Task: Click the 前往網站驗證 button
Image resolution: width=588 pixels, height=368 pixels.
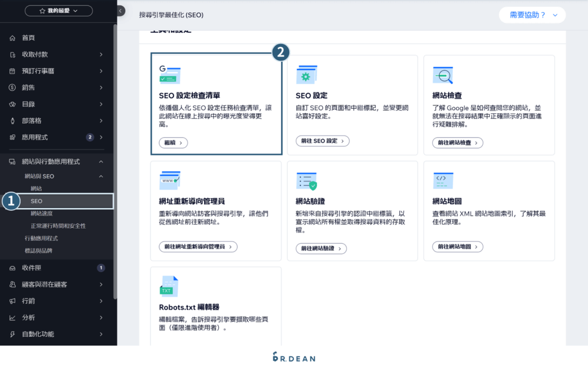Action: point(321,248)
